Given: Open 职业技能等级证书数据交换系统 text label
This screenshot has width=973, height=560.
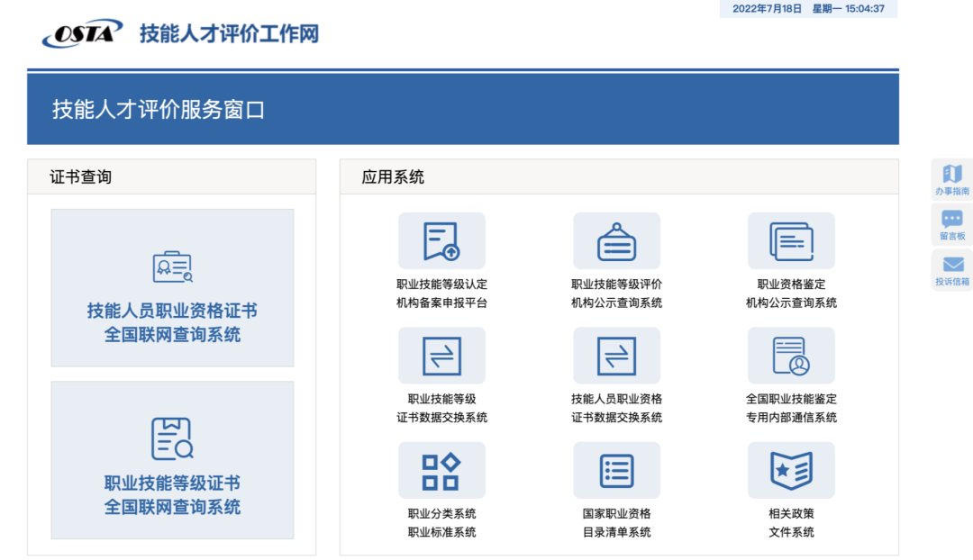Looking at the screenshot, I should (441, 408).
